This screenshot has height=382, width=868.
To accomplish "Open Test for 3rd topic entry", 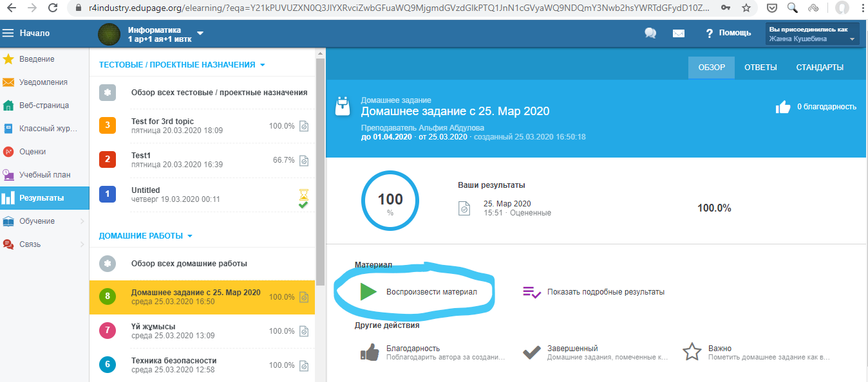I will tap(202, 126).
